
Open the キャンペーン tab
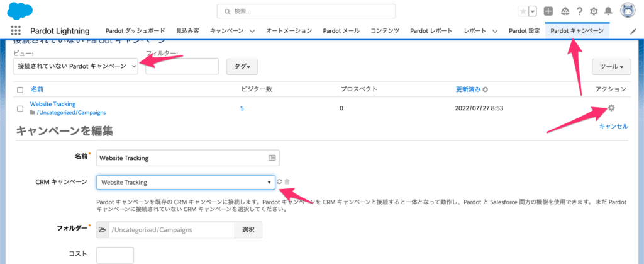click(x=226, y=31)
